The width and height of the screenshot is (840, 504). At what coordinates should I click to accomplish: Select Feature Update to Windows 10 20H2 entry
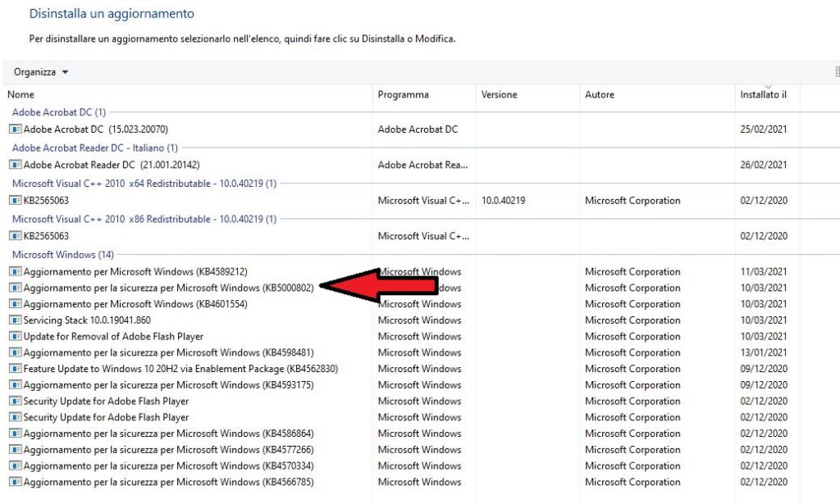click(181, 369)
